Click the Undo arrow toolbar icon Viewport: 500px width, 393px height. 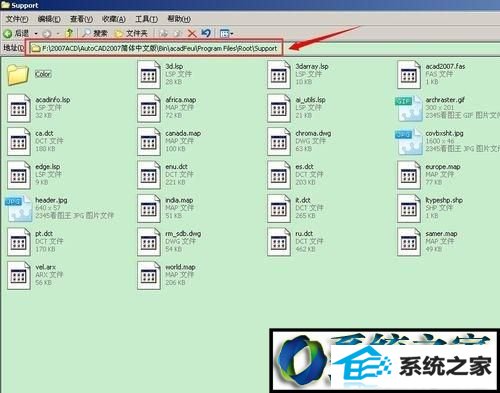[x=206, y=33]
